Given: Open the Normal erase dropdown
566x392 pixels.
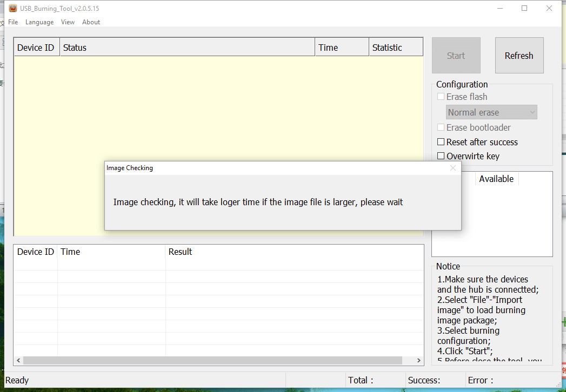Looking at the screenshot, I should [491, 112].
